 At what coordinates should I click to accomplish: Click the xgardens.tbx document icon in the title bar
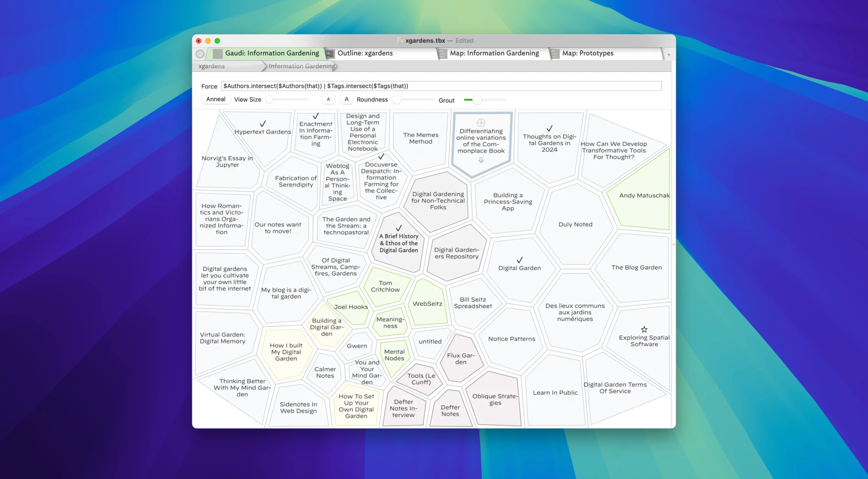[400, 41]
